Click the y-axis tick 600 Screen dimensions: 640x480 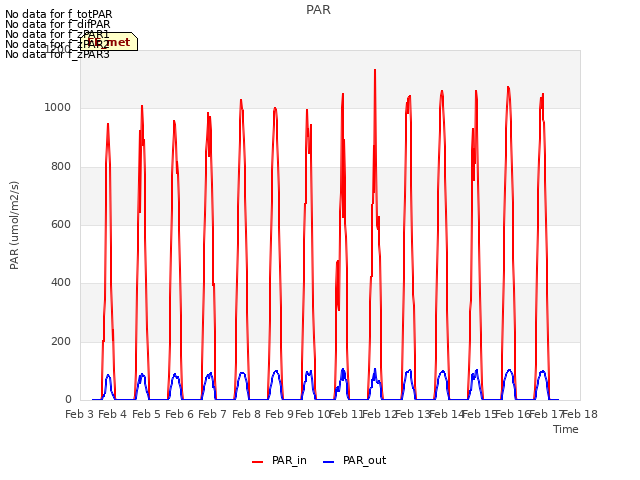click(61, 224)
